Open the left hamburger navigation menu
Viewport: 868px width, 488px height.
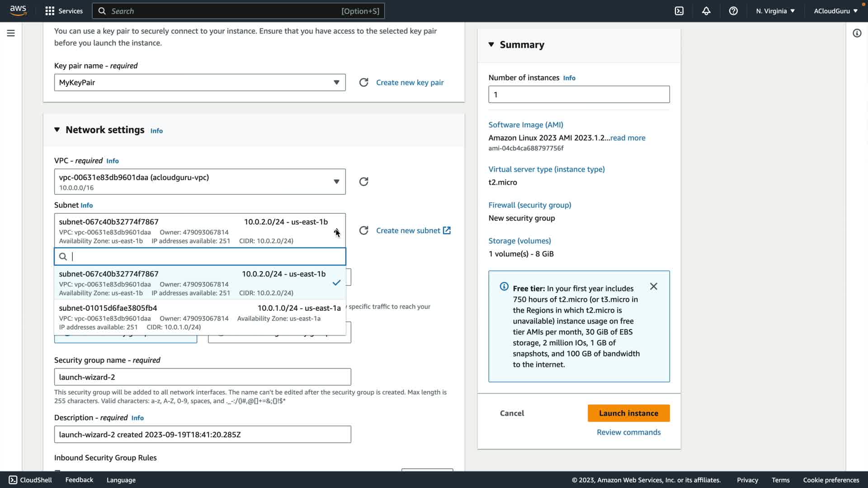coord(11,33)
